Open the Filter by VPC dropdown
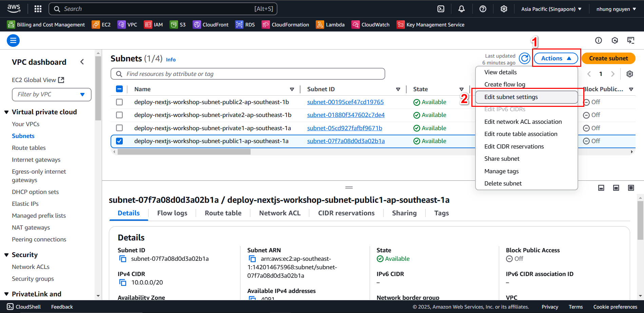 click(52, 95)
